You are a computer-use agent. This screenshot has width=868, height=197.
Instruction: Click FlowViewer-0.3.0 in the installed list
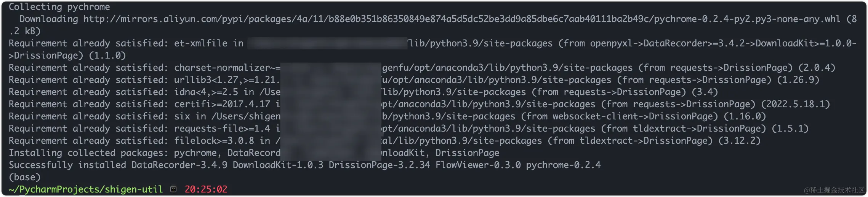coord(478,165)
